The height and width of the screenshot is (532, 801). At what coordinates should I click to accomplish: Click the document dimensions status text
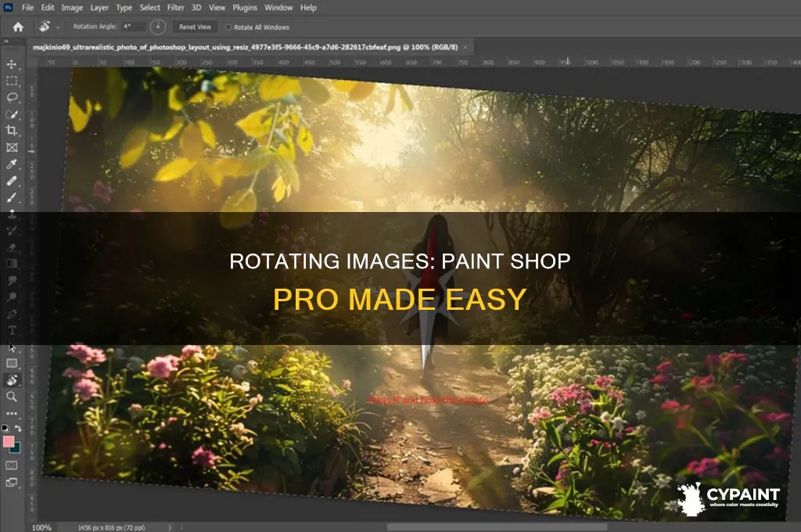point(111,527)
